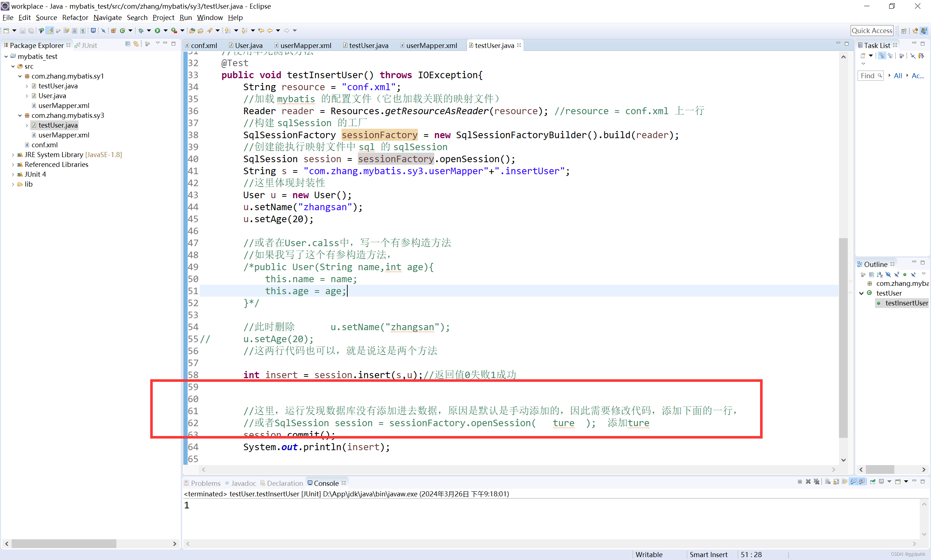Click Previous Annotation toolbar icon
The image size is (931, 560).
click(244, 31)
